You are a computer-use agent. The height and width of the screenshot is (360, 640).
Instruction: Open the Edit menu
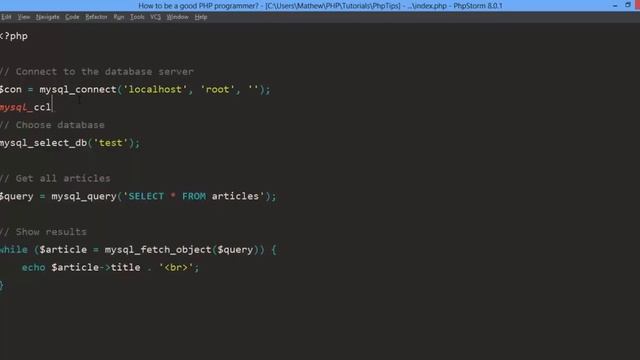click(x=6, y=17)
